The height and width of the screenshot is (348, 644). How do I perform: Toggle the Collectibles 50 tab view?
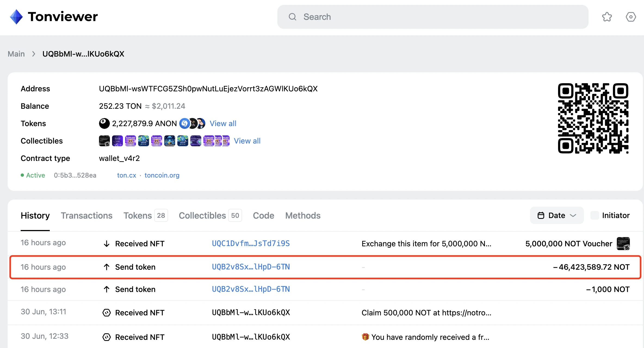[210, 215]
